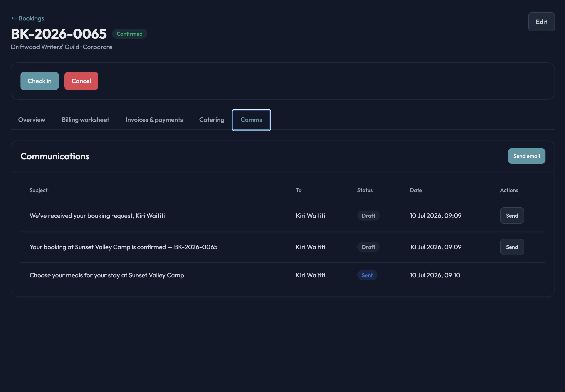Click the Actions column header

(509, 190)
